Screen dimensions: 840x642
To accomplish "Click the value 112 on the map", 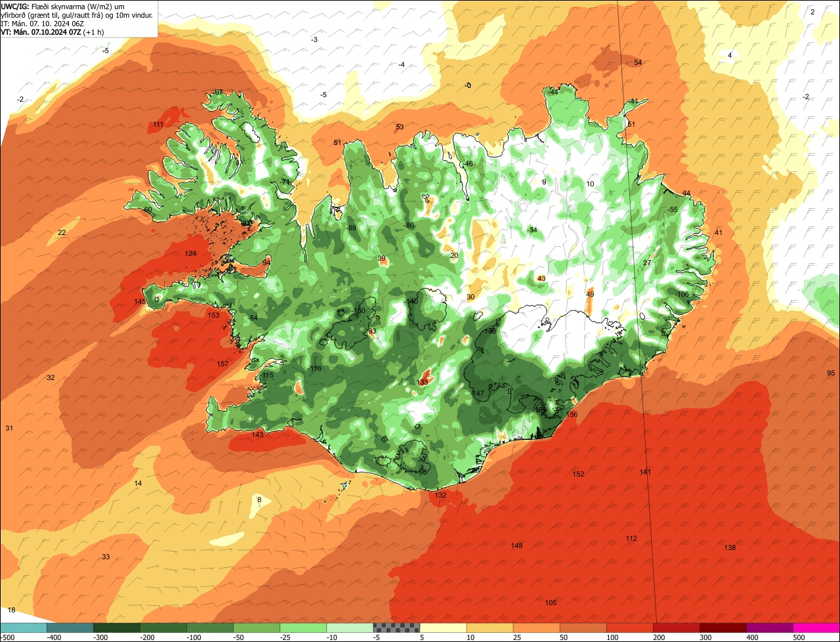I will point(631,538).
